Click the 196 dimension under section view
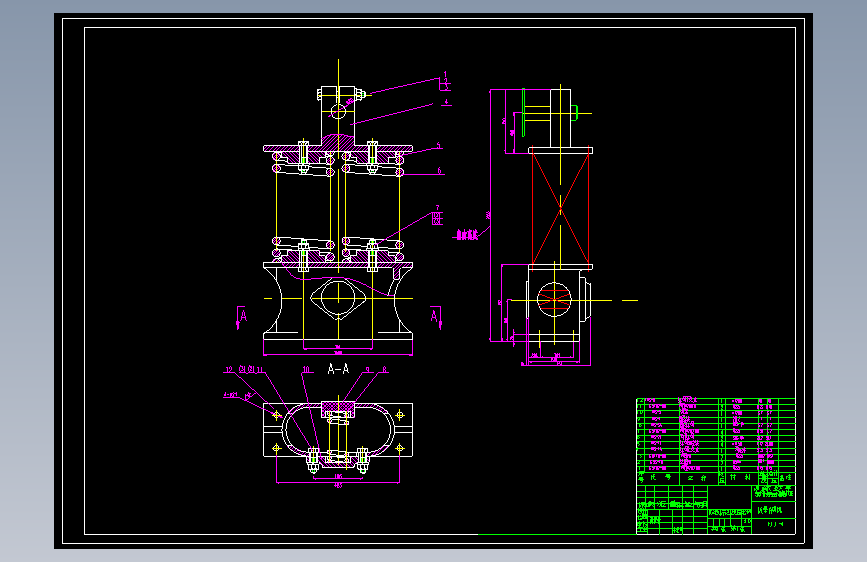 click(338, 476)
